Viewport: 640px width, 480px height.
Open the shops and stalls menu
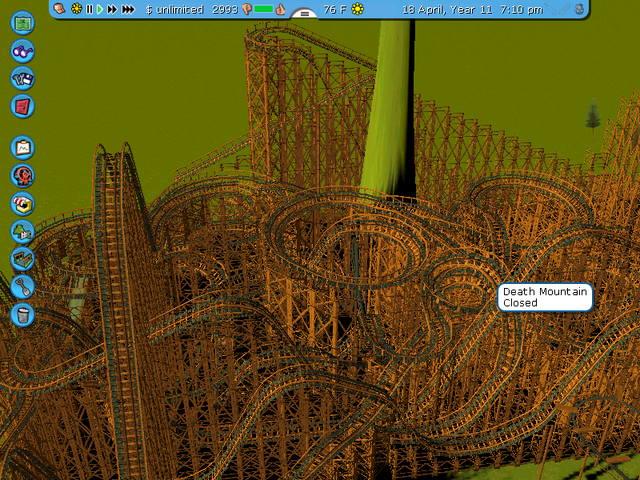[22, 203]
